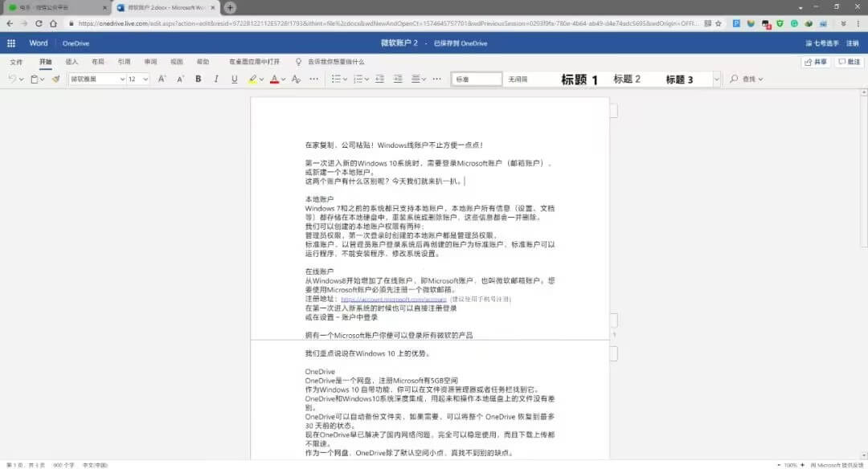This screenshot has height=469, width=868.
Task: Switch to the 插入 ribbon tab
Action: 71,60
